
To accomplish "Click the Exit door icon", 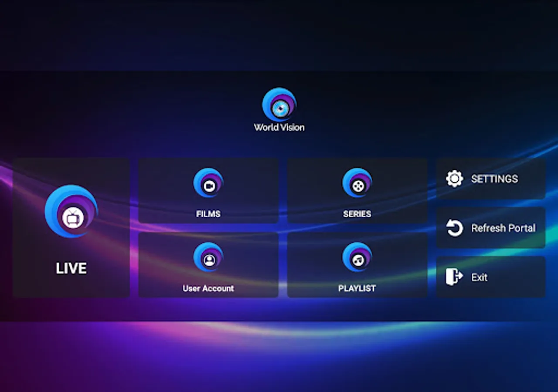I will click(454, 277).
